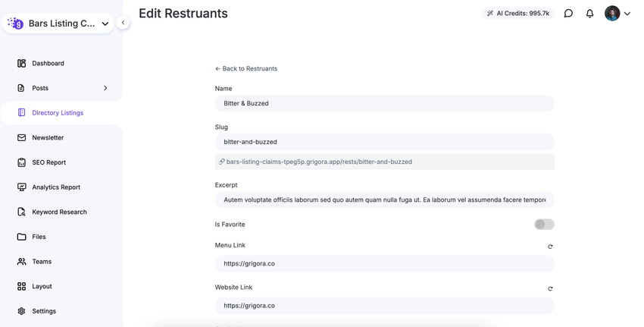The width and height of the screenshot is (644, 327).
Task: Open Settings from the sidebar
Action: click(x=43, y=311)
